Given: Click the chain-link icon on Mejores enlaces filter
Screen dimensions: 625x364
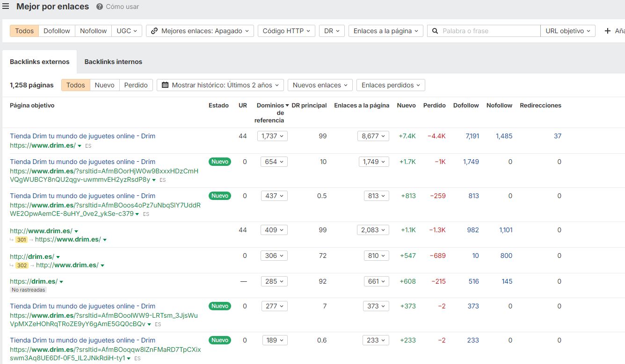Looking at the screenshot, I should pos(154,30).
